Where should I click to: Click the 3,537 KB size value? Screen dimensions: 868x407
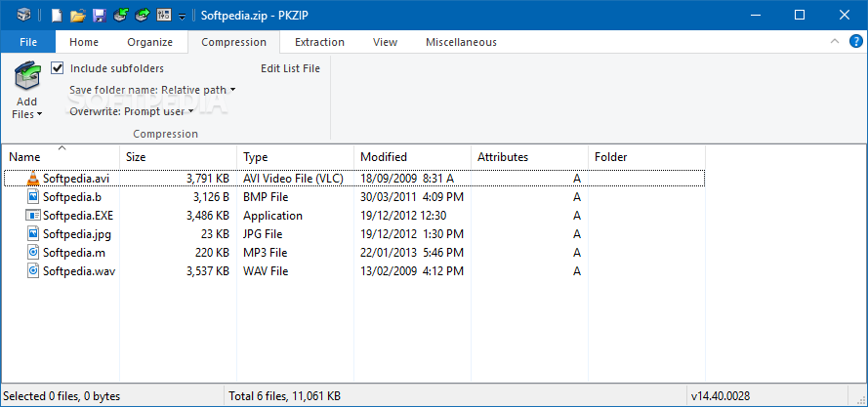[x=208, y=271]
